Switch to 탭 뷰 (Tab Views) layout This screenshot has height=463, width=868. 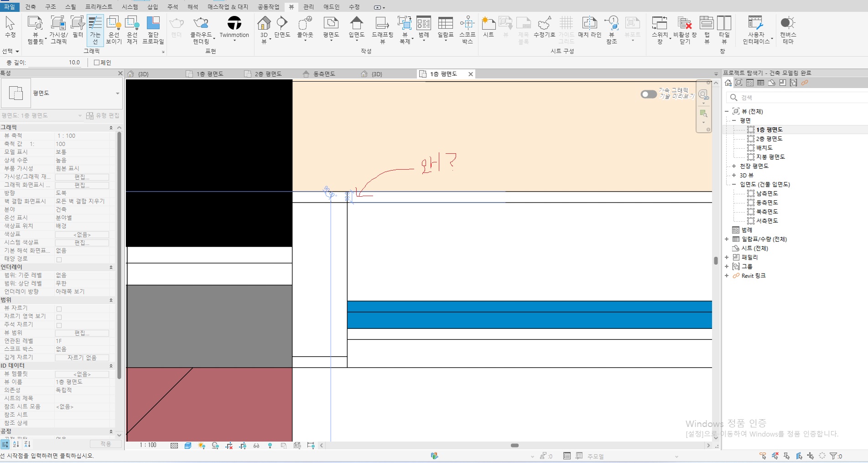point(707,30)
